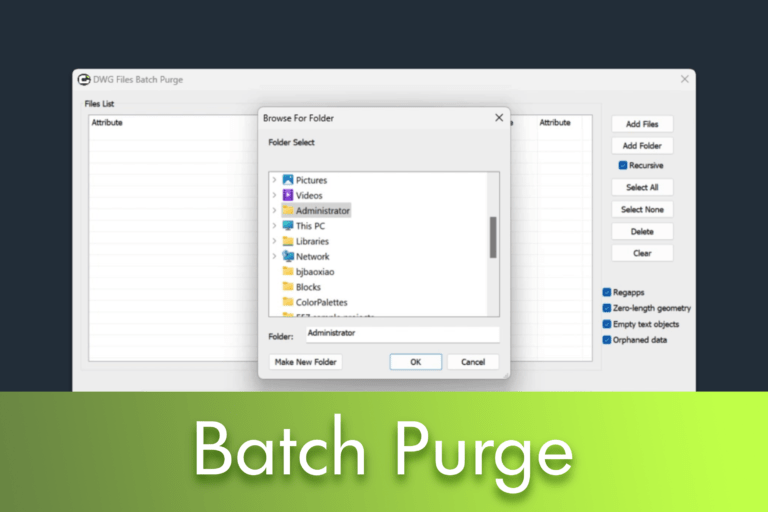768x512 pixels.
Task: Select the Pictures folder label
Action: point(311,180)
